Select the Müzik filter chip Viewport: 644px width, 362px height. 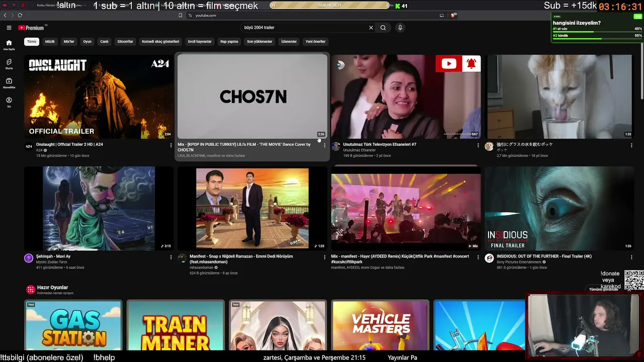coord(50,42)
